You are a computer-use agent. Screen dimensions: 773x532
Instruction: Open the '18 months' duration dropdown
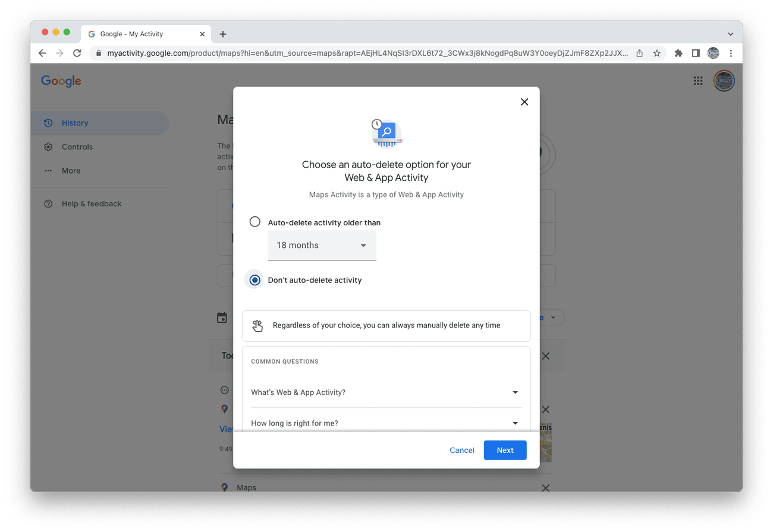[x=322, y=245]
